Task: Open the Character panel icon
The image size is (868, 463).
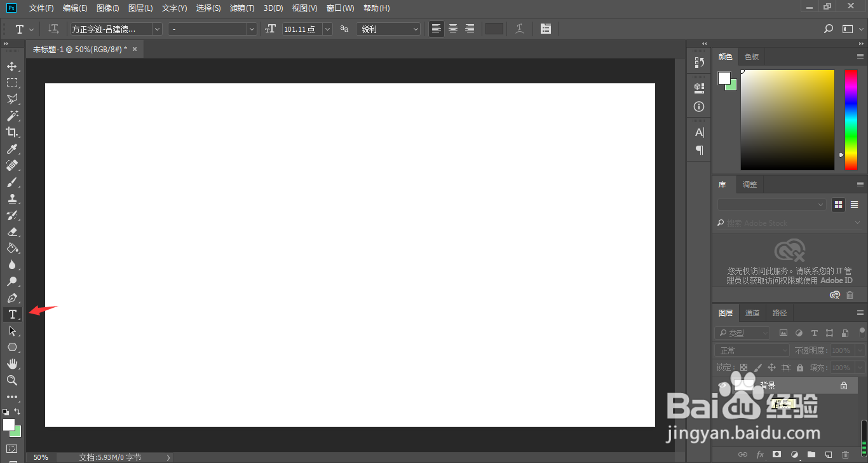Action: click(x=700, y=132)
